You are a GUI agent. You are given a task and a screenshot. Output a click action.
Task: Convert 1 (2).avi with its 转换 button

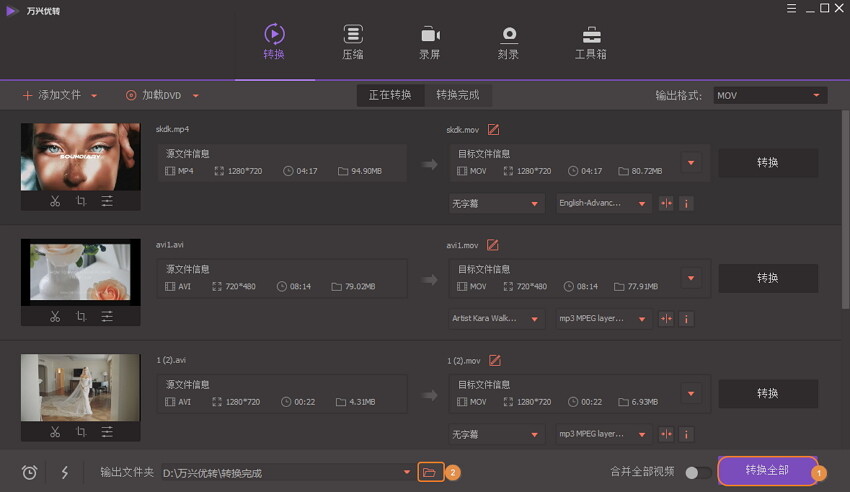768,393
